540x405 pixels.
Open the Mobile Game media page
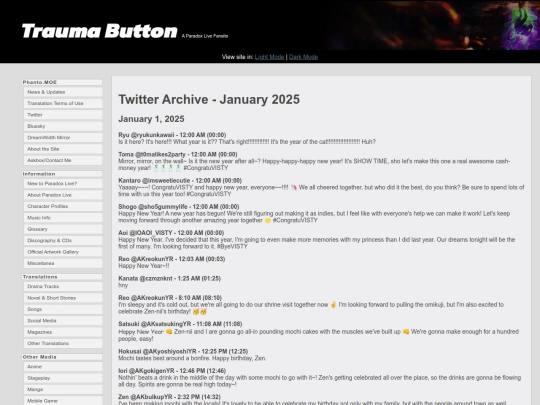[63, 401]
